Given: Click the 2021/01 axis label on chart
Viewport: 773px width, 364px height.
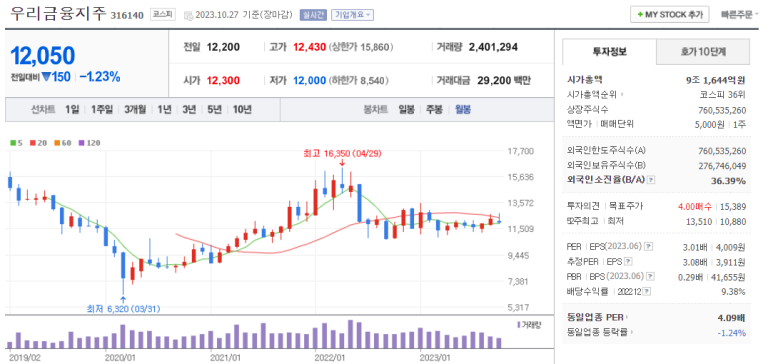Looking at the screenshot, I should pyautogui.click(x=225, y=357).
